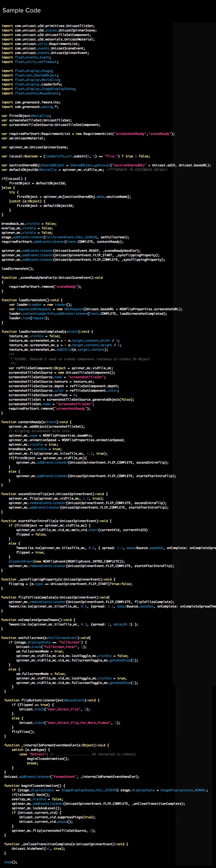Click the "Unicast.current_vid.suppressPings(true);" line

57,817
